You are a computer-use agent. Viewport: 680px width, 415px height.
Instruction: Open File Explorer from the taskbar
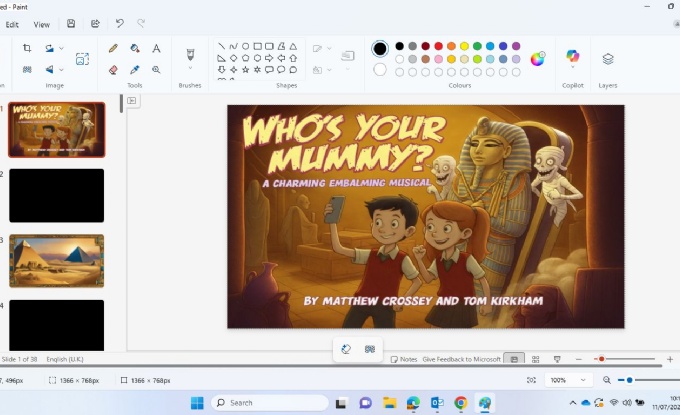point(389,403)
